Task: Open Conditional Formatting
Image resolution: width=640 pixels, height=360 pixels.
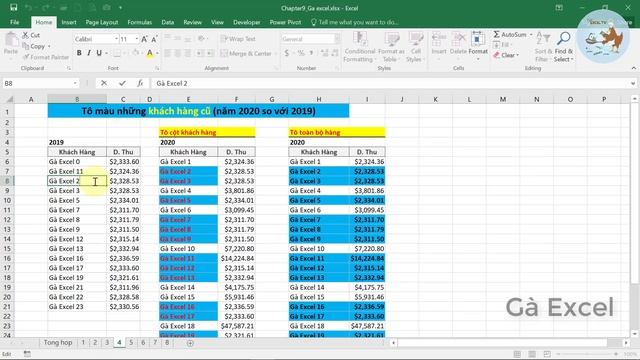Action: [x=359, y=47]
